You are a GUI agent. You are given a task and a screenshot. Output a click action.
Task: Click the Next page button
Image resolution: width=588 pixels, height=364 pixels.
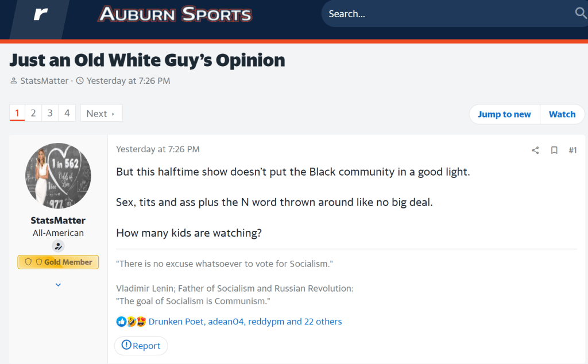(x=100, y=113)
